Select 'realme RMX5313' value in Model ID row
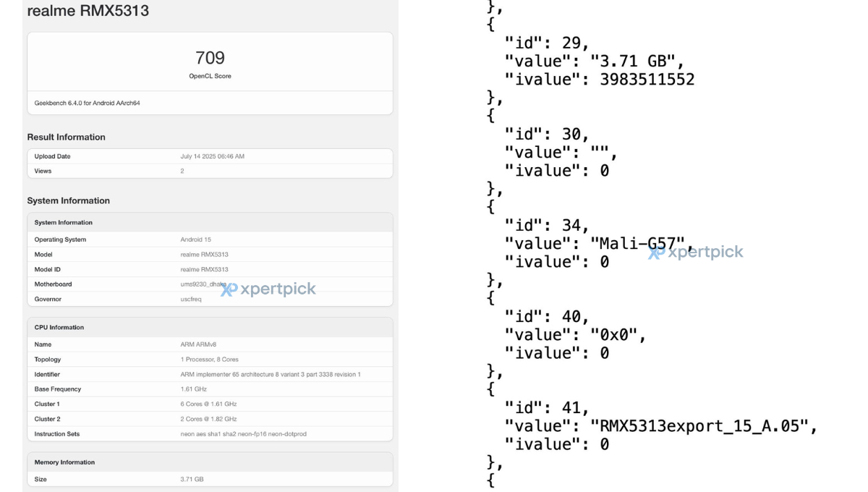The width and height of the screenshot is (868, 492). tap(205, 269)
